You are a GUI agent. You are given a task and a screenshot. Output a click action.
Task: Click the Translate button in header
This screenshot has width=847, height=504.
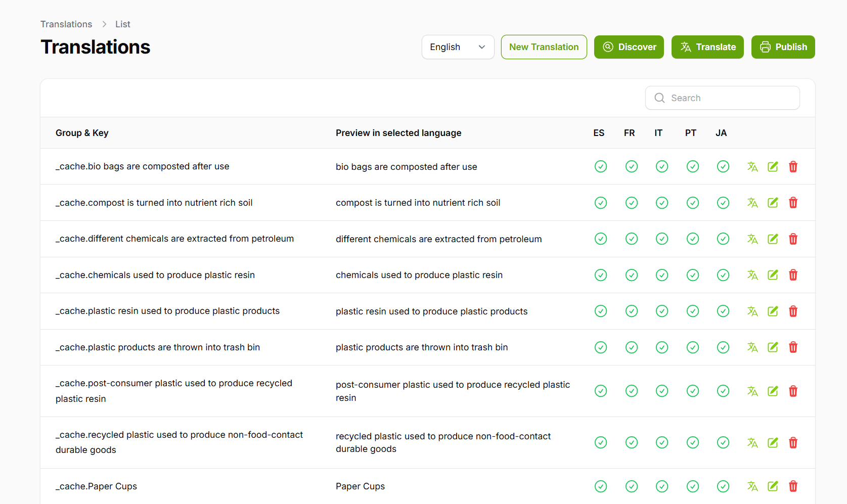[x=707, y=47]
